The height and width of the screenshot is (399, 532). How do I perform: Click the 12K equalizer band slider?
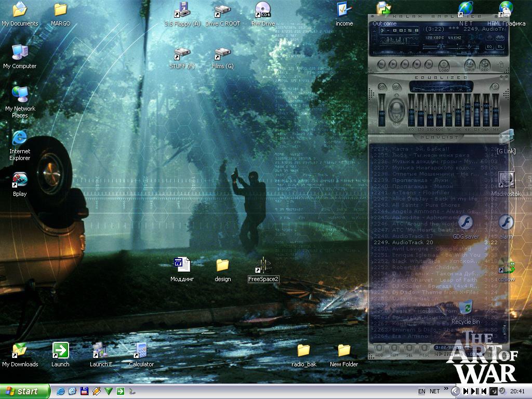coord(477,110)
